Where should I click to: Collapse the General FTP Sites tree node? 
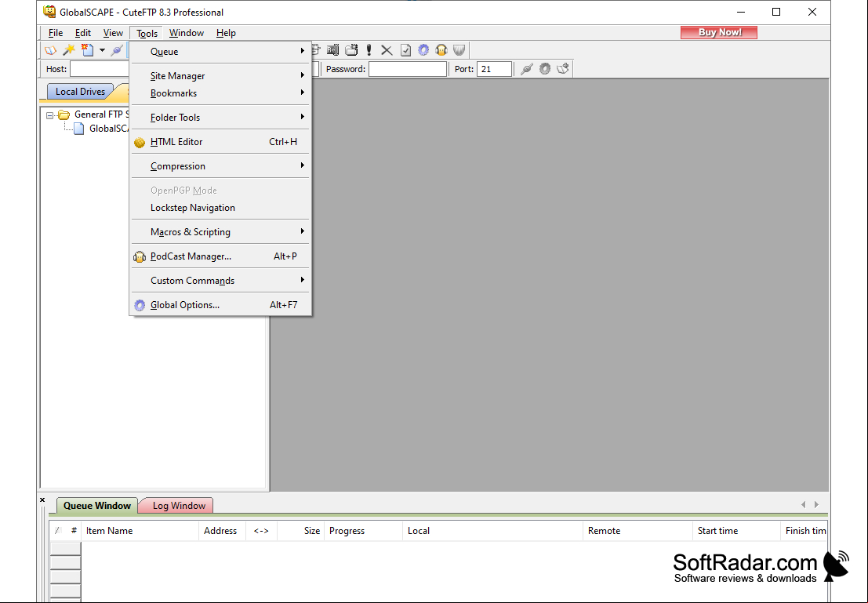[x=50, y=115]
